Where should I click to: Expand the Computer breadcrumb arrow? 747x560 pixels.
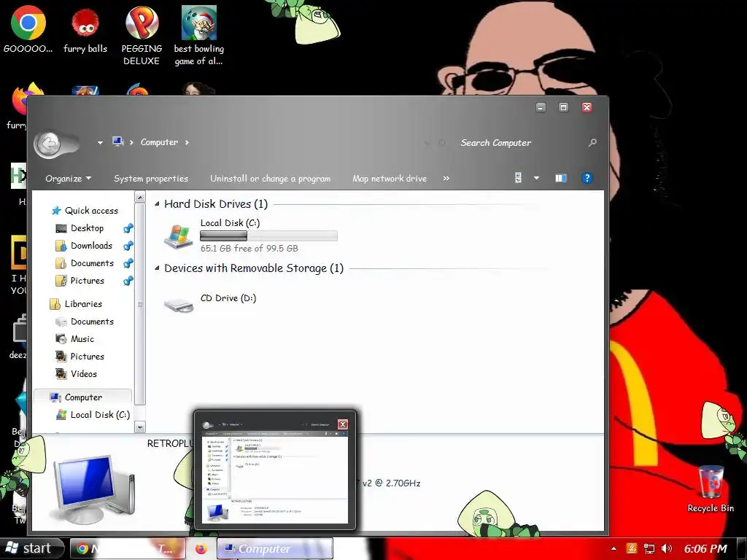[x=187, y=142]
